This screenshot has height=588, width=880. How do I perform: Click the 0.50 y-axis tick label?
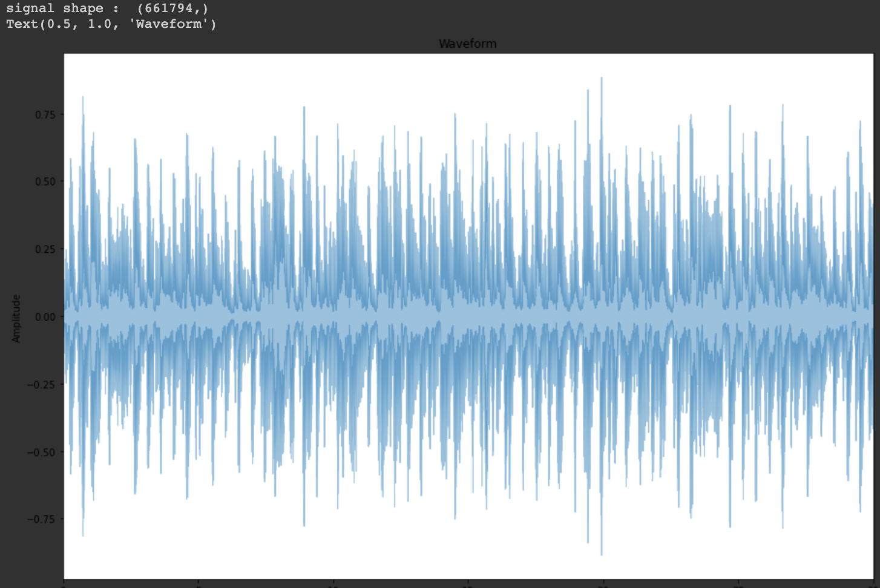pyautogui.click(x=45, y=181)
